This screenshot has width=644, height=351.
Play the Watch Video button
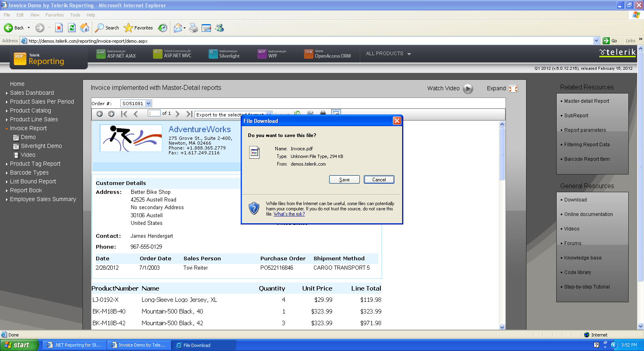click(x=468, y=89)
